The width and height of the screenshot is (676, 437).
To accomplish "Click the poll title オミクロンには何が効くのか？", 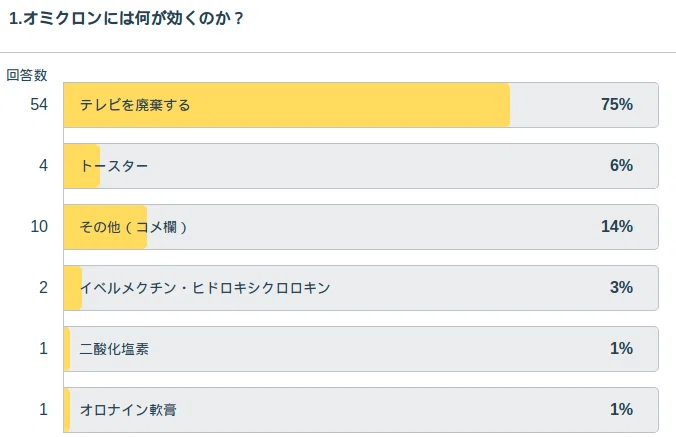I will coord(126,18).
